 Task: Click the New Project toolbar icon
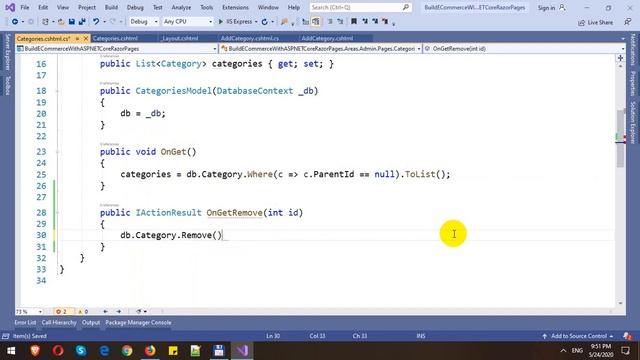(45, 22)
